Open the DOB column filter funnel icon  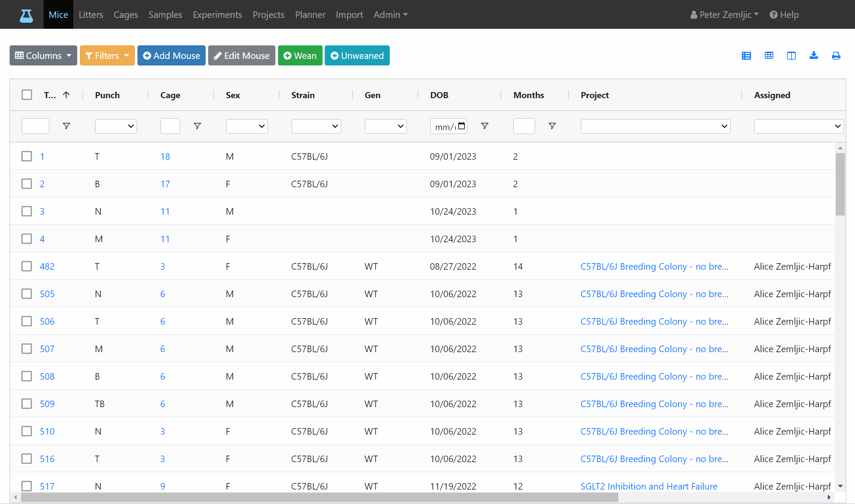484,126
